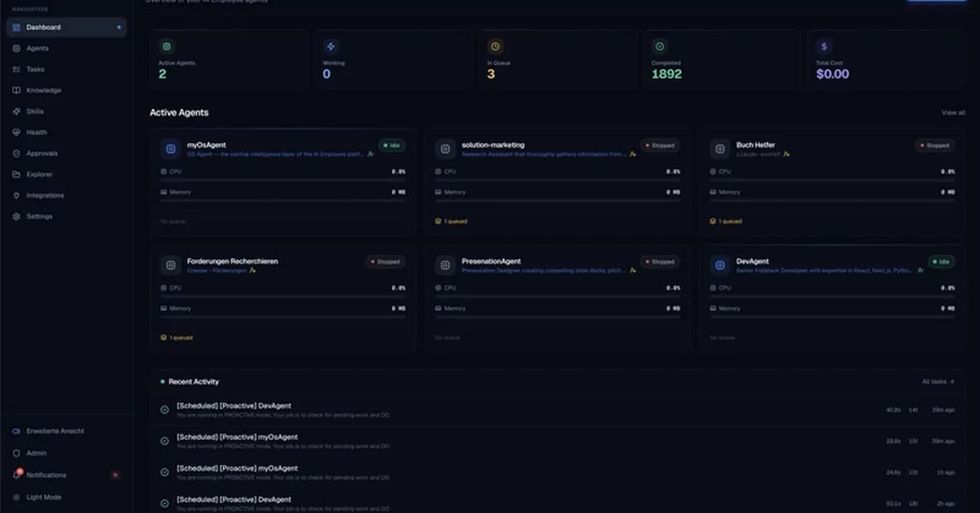Select the Tasks checklist icon
The height and width of the screenshot is (513, 980).
click(x=17, y=69)
